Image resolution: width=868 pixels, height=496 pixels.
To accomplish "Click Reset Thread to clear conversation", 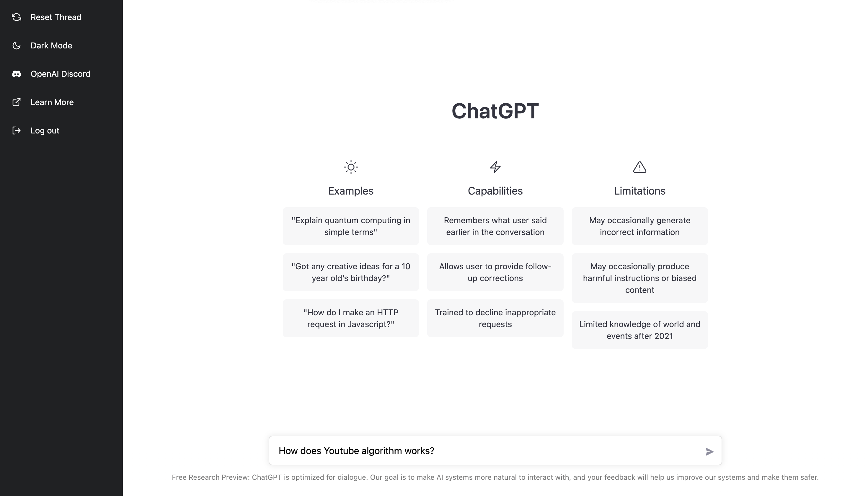I will coord(56,17).
